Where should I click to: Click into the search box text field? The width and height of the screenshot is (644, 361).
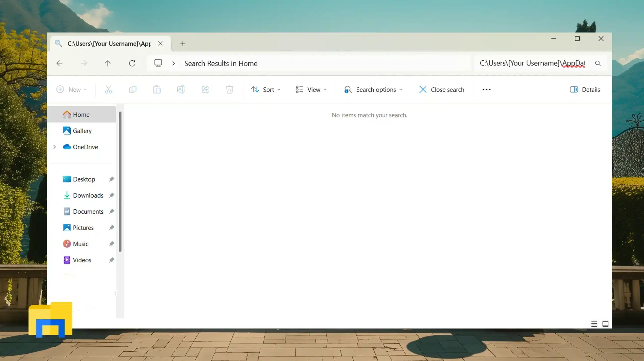(x=532, y=63)
